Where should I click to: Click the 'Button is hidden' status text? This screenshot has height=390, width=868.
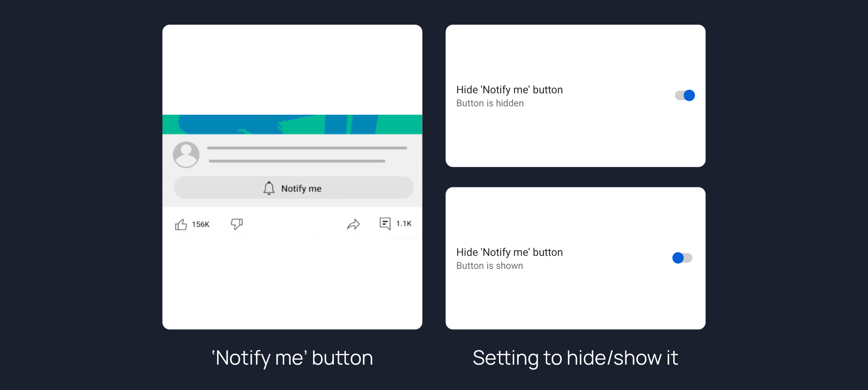(490, 103)
